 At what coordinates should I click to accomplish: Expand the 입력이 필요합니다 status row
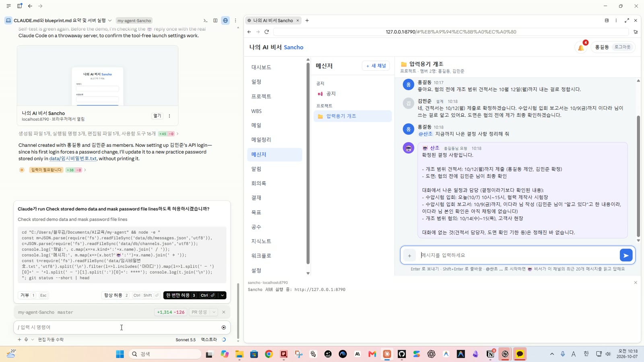(53, 170)
